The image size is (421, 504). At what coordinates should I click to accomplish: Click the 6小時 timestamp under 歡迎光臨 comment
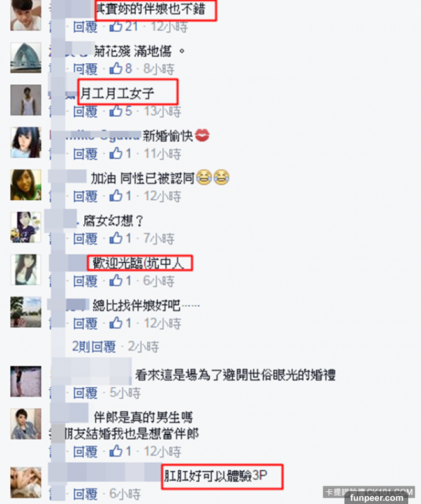(x=159, y=281)
